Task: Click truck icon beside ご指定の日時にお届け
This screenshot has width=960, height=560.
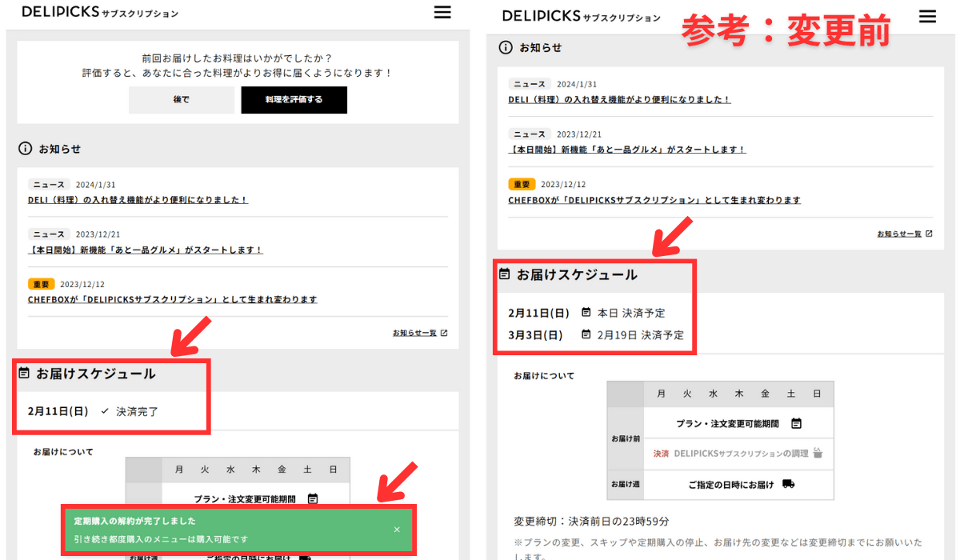Action: tap(789, 484)
